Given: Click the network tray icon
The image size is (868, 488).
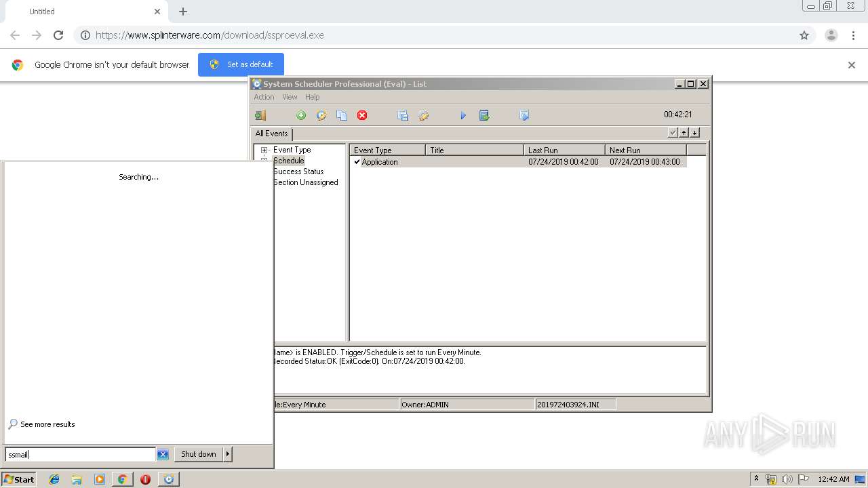Looking at the screenshot, I should tap(771, 479).
